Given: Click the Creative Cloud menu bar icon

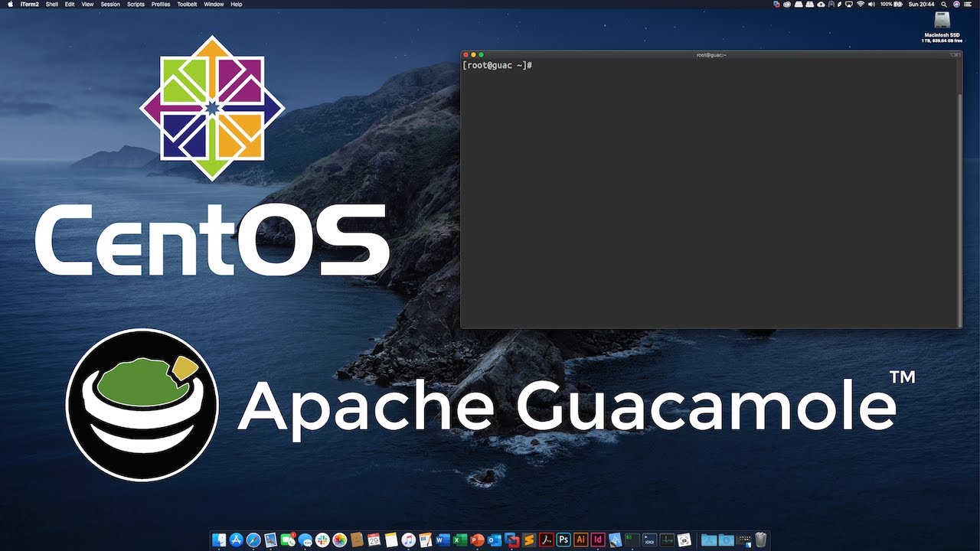Looking at the screenshot, I should pos(787,4).
